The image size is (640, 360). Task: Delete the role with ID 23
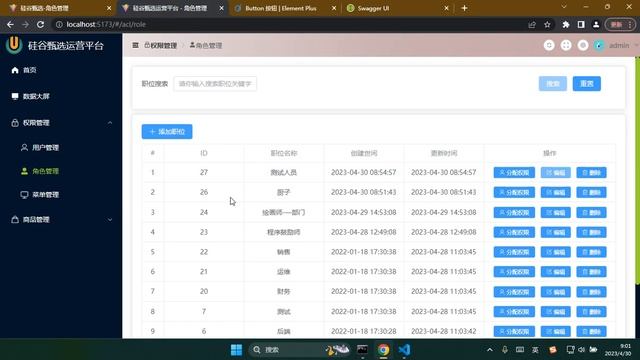591,232
